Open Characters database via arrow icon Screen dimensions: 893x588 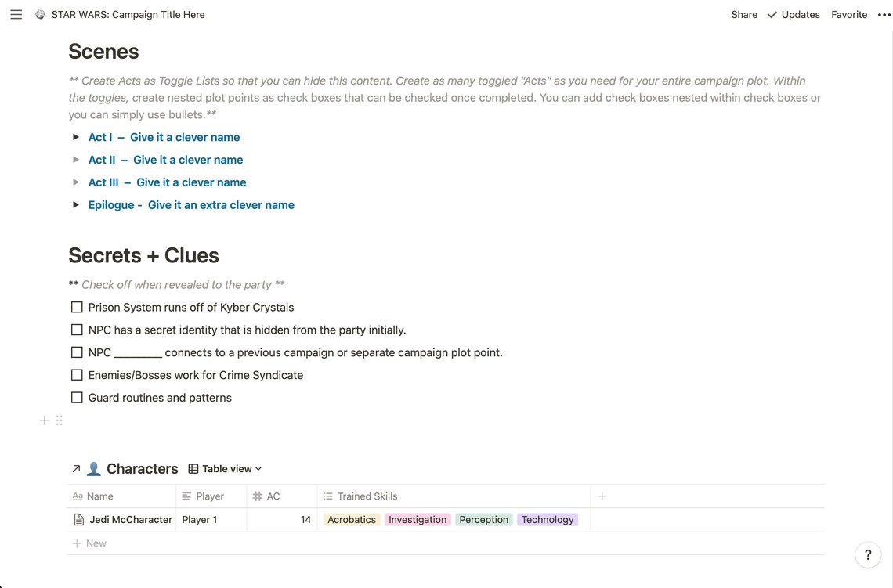76,468
